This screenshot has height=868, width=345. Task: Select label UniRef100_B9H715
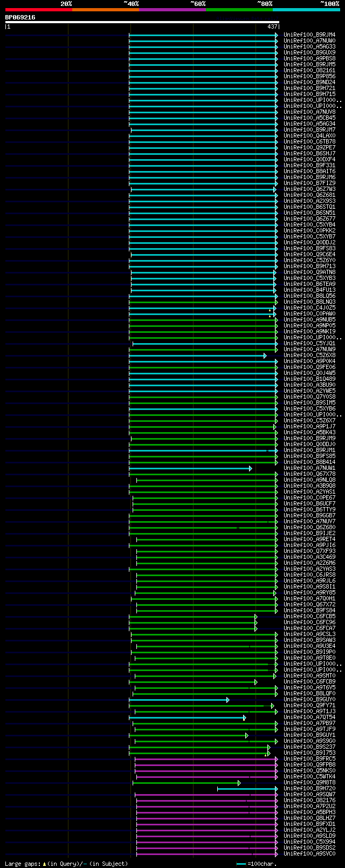309,94
